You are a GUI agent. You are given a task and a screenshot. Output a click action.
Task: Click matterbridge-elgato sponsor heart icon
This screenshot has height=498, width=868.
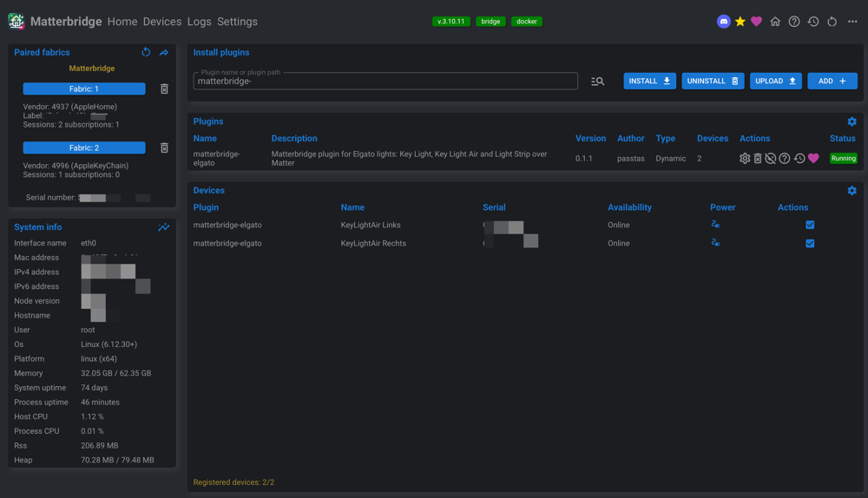[813, 158]
